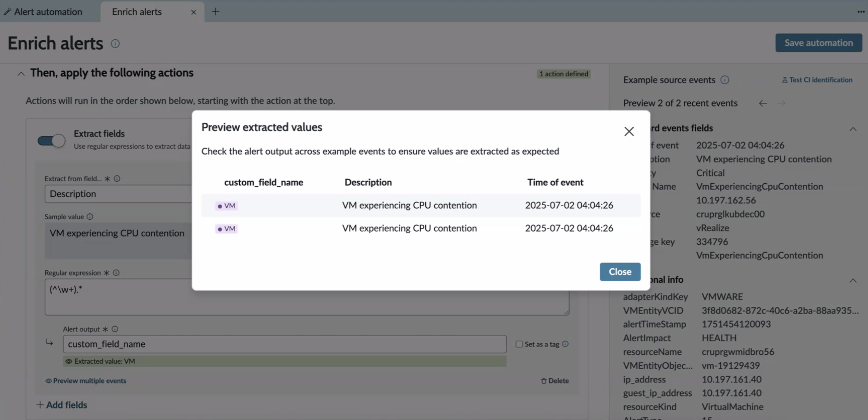
Task: Switch to the Alert automation tab
Action: (x=44, y=12)
